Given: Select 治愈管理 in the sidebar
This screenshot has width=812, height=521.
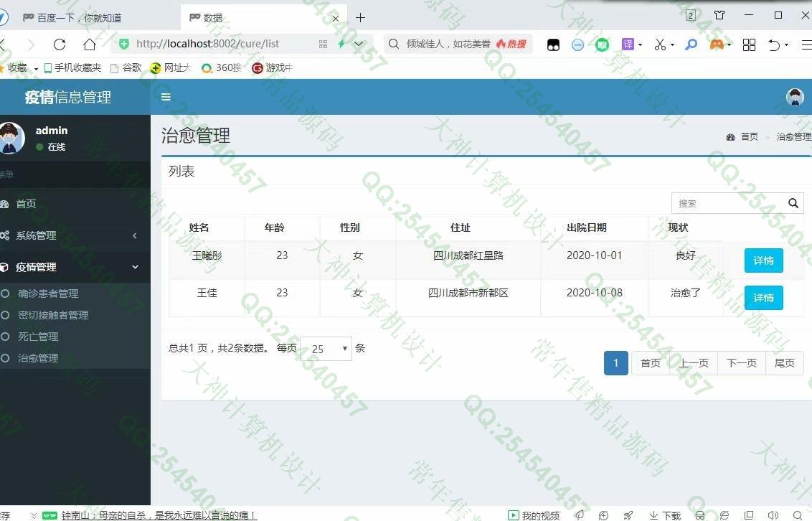Looking at the screenshot, I should pos(38,358).
